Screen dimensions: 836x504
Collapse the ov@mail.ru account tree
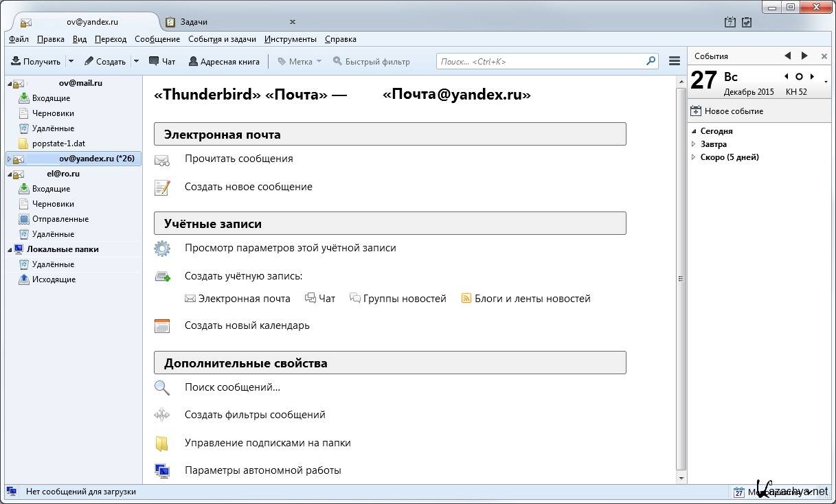coord(10,83)
